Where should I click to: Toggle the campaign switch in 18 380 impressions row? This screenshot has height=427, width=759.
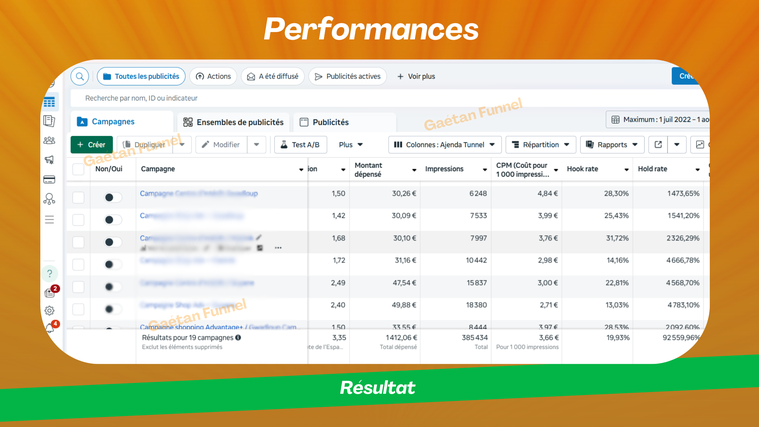coord(113,309)
